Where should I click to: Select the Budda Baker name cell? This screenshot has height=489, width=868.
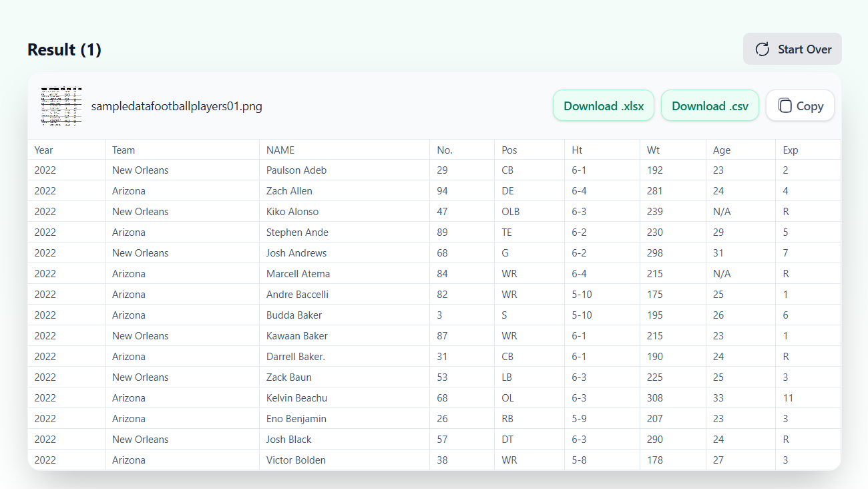(345, 315)
